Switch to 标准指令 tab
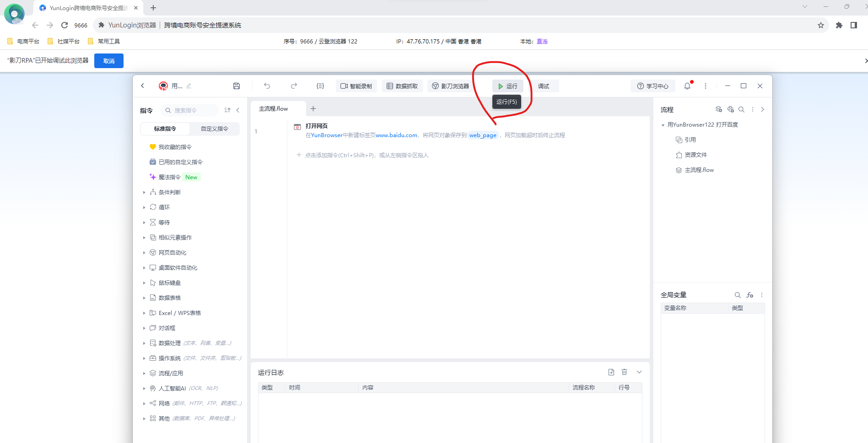Viewport: 868px width, 443px height. (x=165, y=129)
